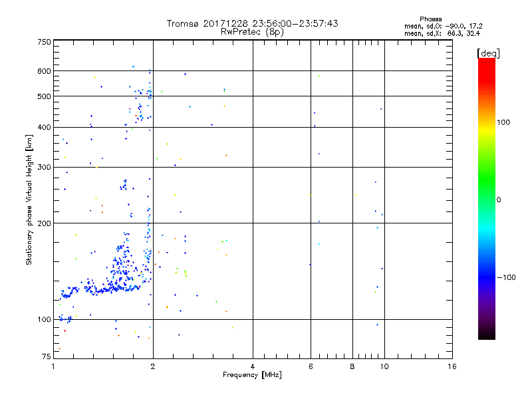The height and width of the screenshot is (399, 532).
Task: Select "mean, sd,O: -90.0, 17.2" text
Action: coord(443,27)
